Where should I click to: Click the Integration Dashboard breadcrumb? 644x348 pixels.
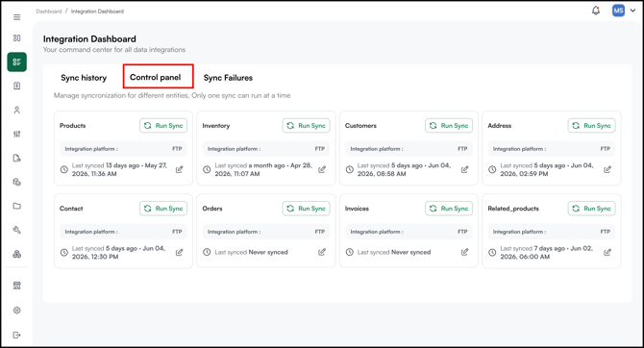[x=97, y=12]
